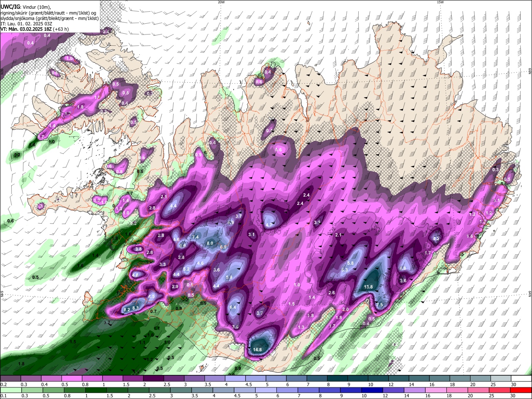532x399 pixels.
Task: Click the 7.4 snowfall value
Action: (x=196, y=237)
